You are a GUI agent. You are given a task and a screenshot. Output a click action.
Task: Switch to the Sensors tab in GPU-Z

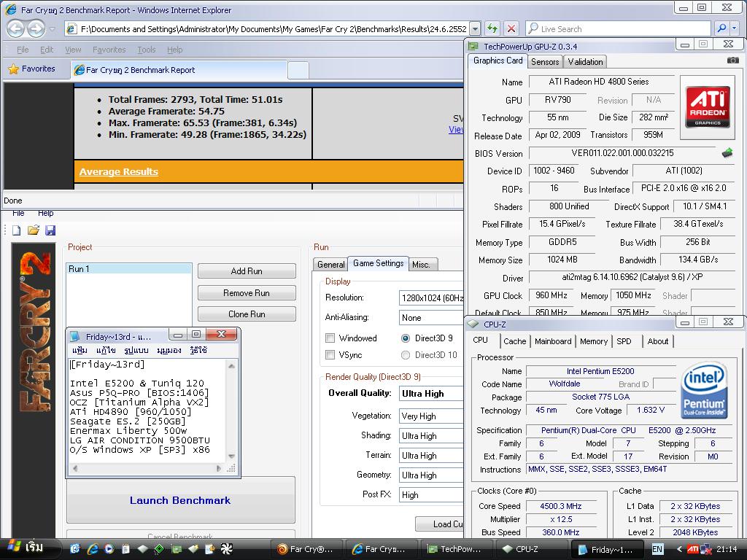click(545, 62)
